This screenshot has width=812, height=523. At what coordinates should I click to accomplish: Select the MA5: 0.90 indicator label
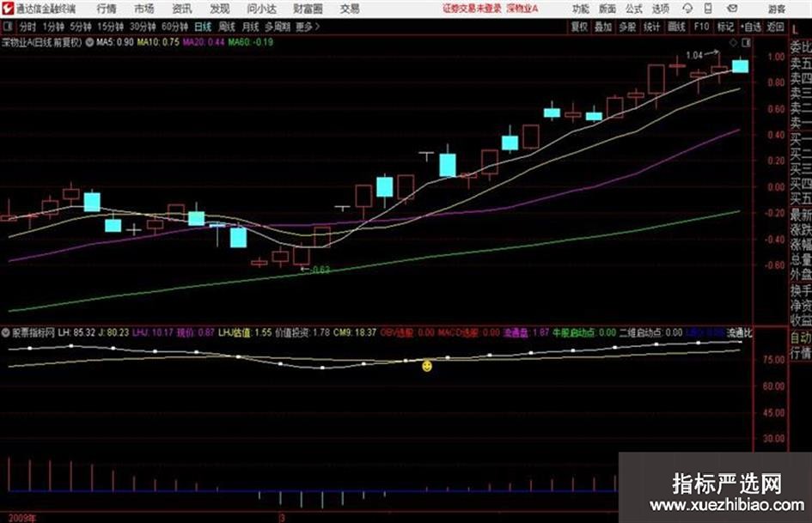pos(115,42)
